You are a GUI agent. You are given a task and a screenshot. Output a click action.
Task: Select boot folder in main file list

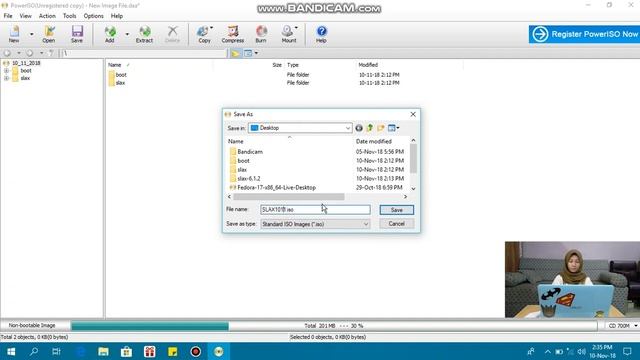[118, 75]
